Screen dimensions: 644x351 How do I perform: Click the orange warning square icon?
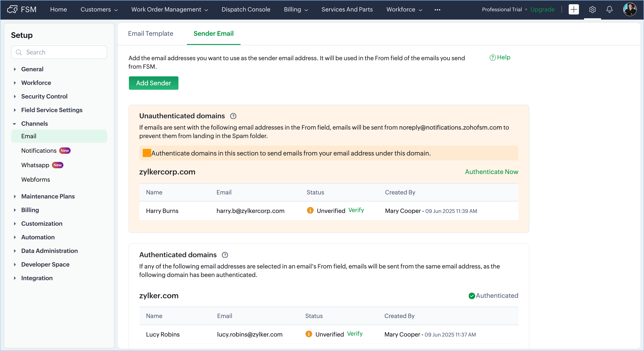pos(147,153)
